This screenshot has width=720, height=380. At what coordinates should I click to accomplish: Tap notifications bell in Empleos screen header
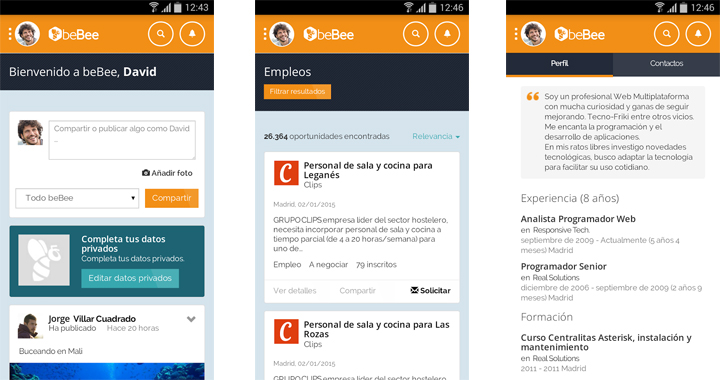tap(447, 34)
